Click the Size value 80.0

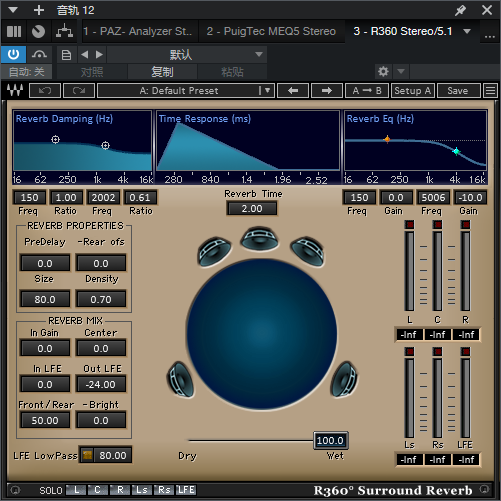pos(45,299)
